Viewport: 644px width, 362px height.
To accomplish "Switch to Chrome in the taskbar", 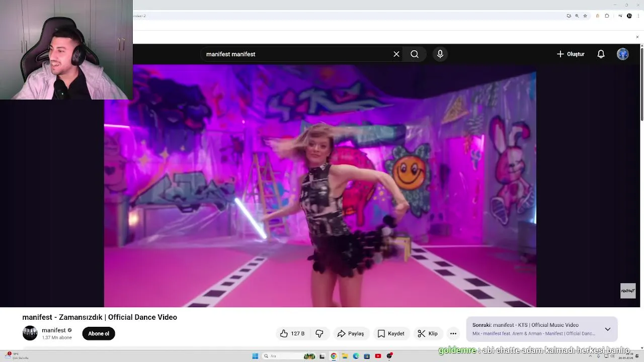I will click(x=334, y=356).
